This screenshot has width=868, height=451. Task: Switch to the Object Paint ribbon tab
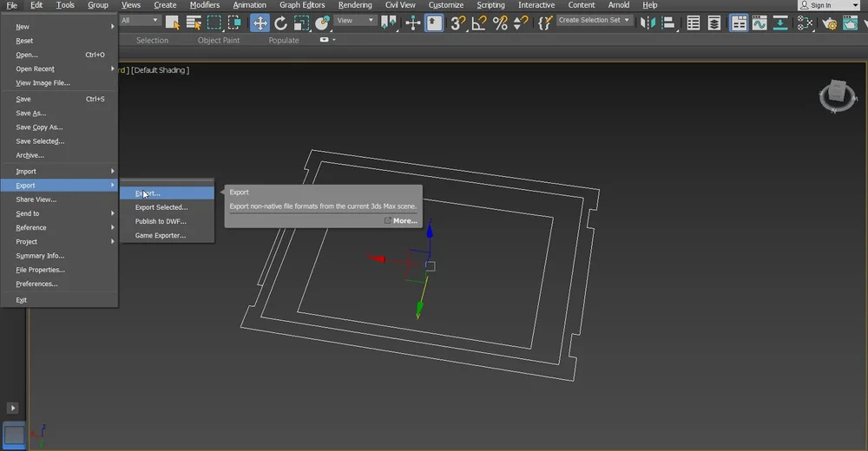click(x=219, y=41)
